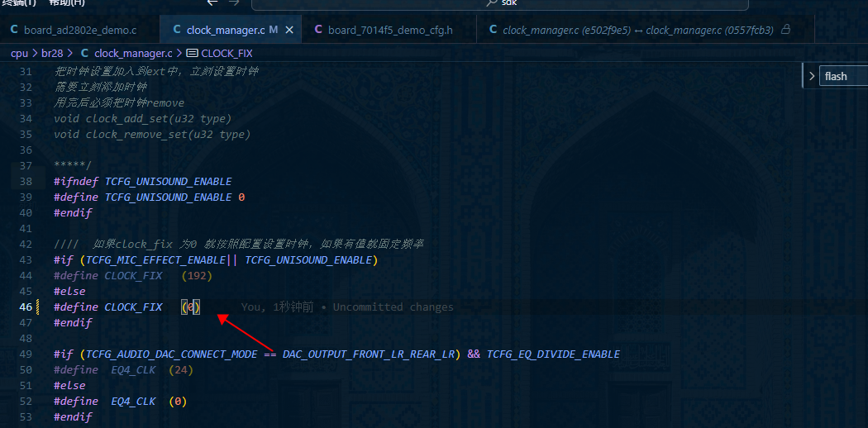Screen dimensions: 868x428
Task: Click the lock icon on diff tab
Action: 785,29
